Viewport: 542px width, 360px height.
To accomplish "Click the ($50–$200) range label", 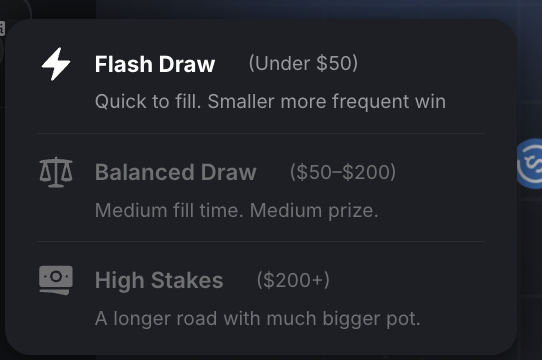I will tap(343, 172).
